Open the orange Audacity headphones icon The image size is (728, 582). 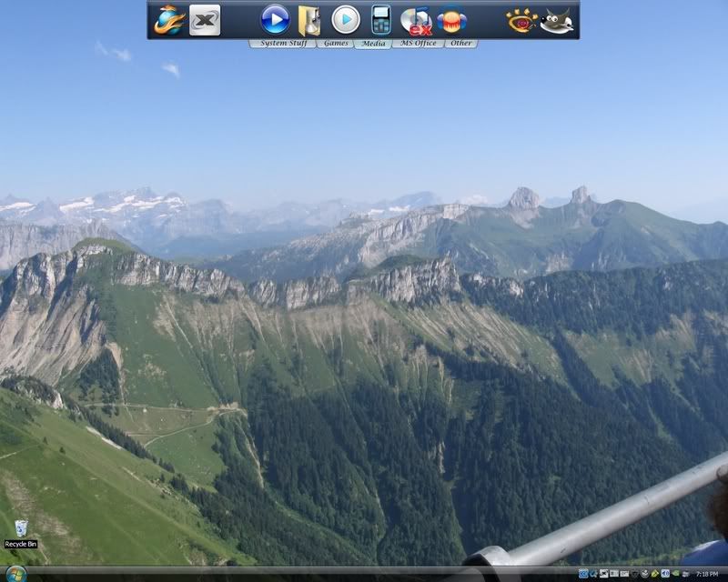[451, 21]
